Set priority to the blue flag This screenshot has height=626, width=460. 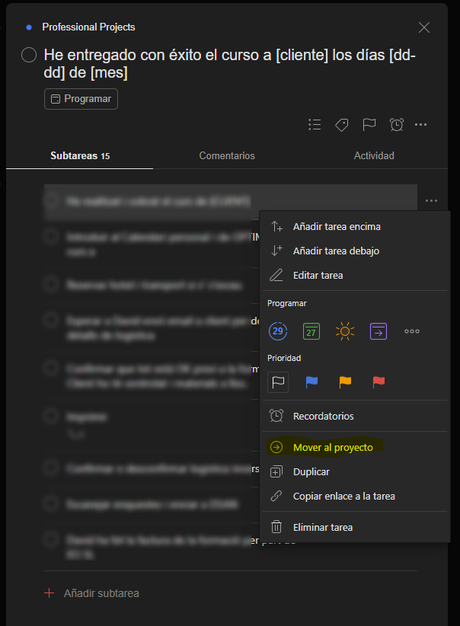(x=311, y=382)
